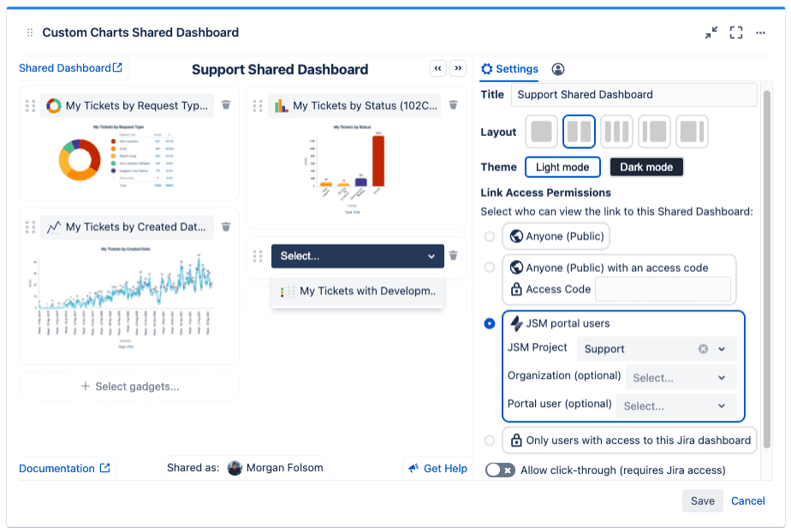
Task: Clear the Support JSM Project selection
Action: (x=703, y=349)
